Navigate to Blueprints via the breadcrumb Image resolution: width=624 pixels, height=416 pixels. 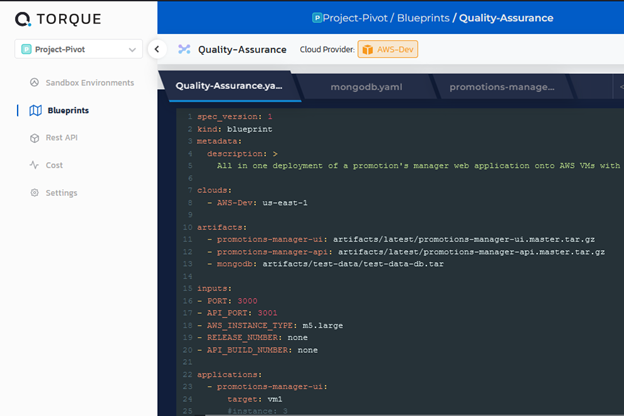[x=423, y=18]
